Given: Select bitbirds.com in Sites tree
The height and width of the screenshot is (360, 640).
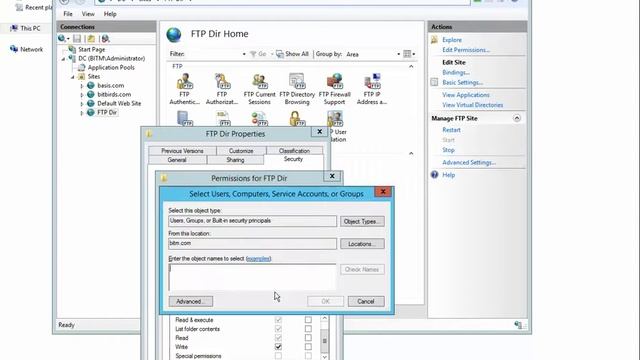Looking at the screenshot, I should tap(114, 94).
